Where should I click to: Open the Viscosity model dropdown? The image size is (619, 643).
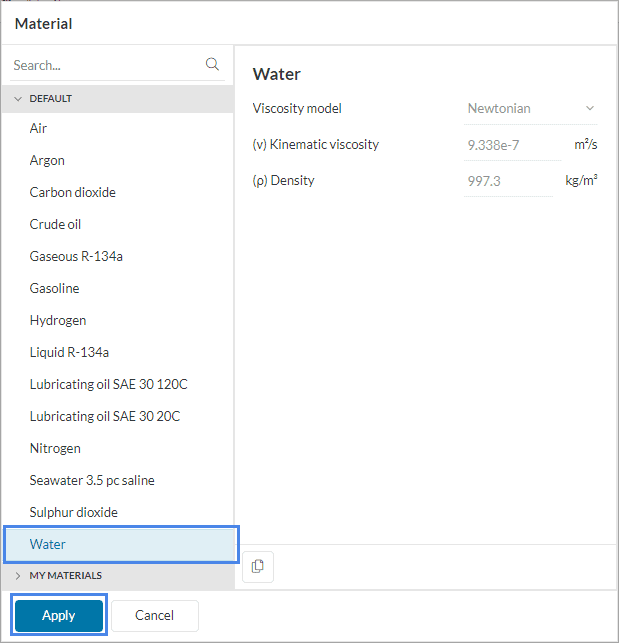[x=531, y=108]
